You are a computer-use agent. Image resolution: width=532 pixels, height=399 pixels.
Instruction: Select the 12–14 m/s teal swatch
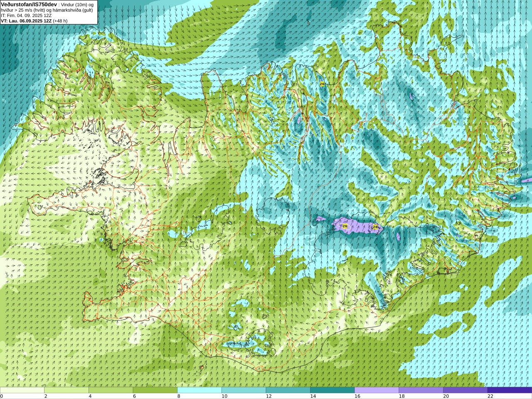[288, 390]
